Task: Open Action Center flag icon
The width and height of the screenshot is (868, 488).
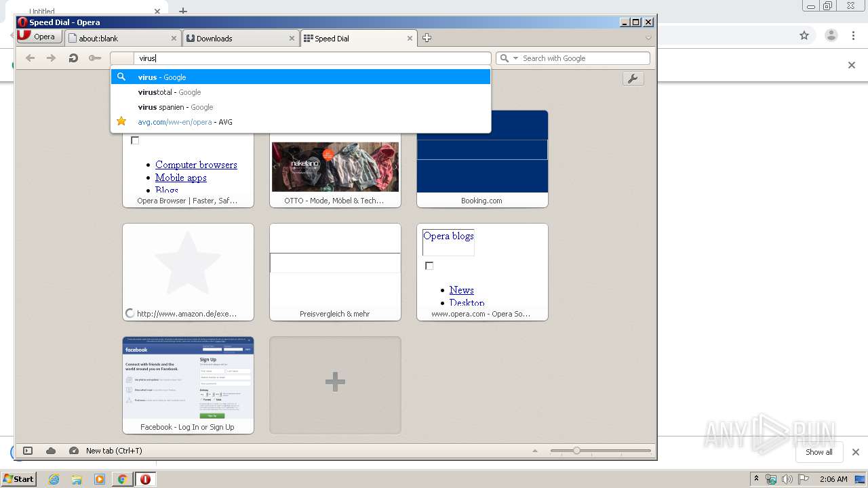Action: tap(803, 479)
